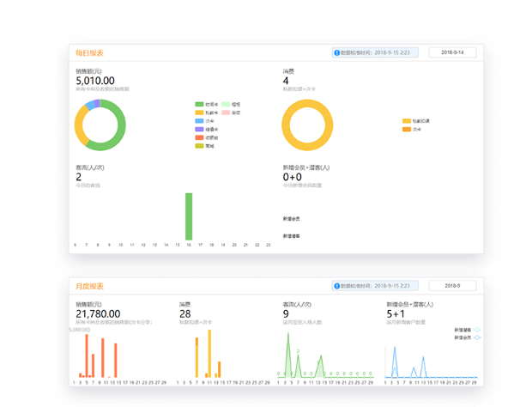Viewport: 532px width, 407px height.
Task: Click the monthly sales value 21,780.00
Action: [x=98, y=313]
